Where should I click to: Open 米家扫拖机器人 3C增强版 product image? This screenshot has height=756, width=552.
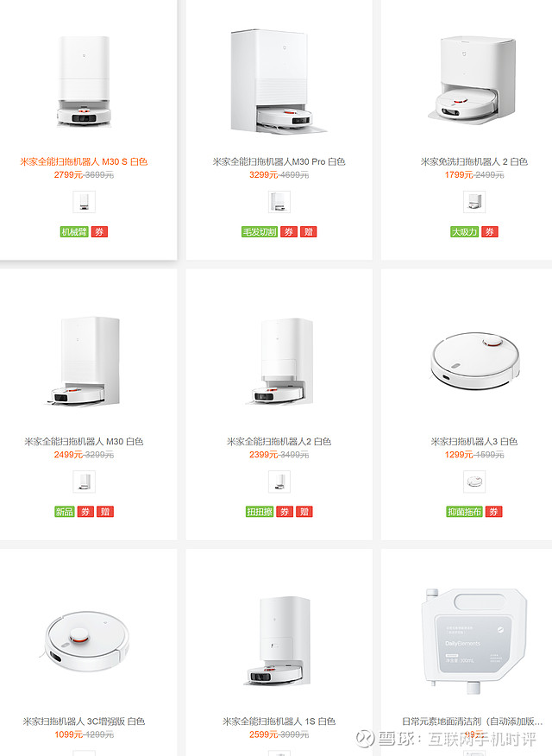[86, 641]
